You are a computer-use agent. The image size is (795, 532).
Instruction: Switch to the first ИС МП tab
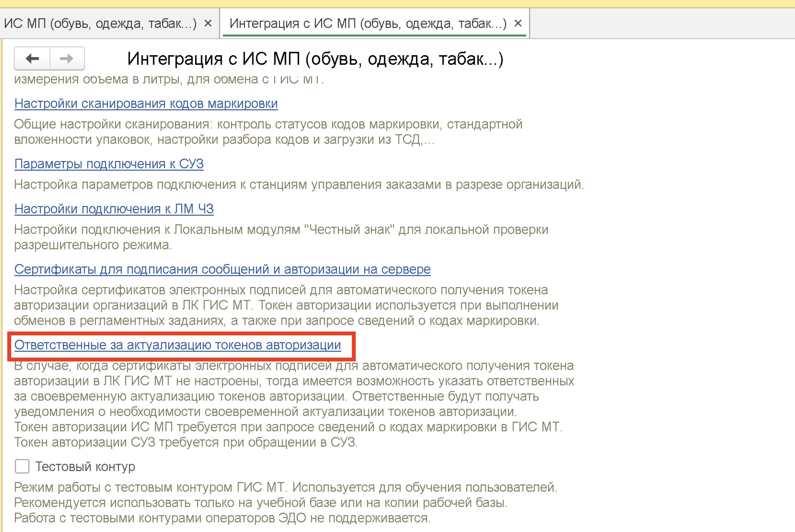point(100,23)
